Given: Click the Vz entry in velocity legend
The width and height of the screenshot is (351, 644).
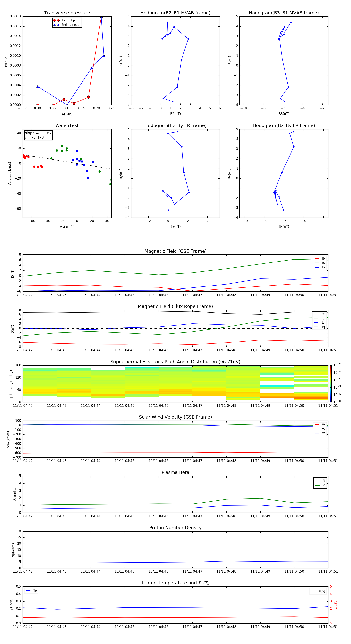Looking at the screenshot, I should click(x=320, y=433).
